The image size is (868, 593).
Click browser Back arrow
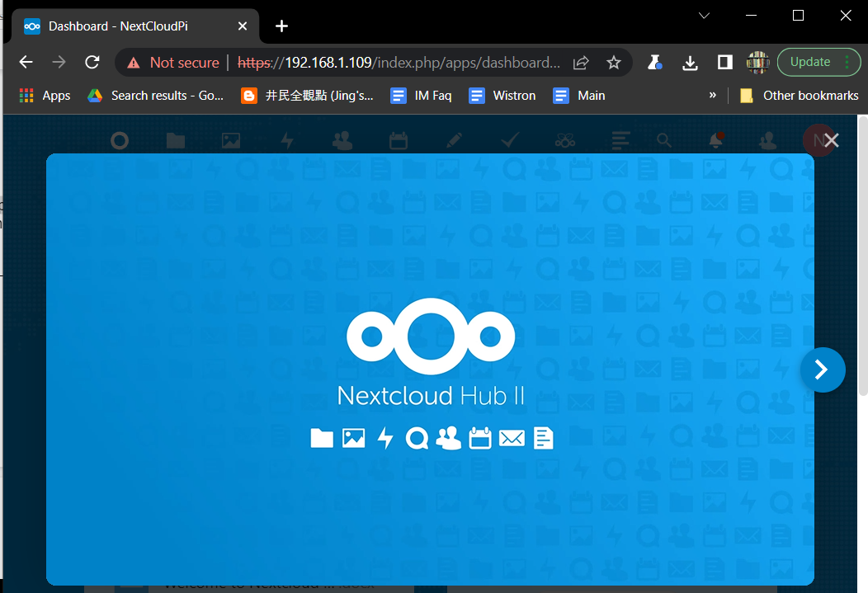coord(26,62)
